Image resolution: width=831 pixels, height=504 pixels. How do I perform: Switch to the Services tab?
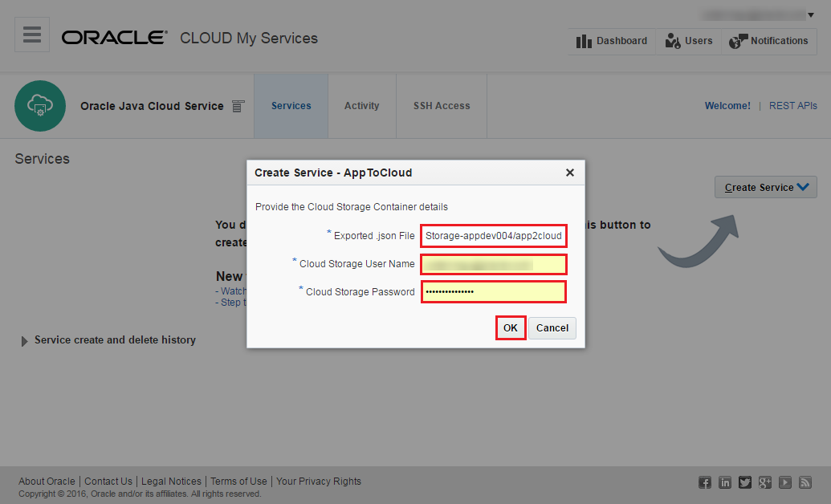coord(291,106)
